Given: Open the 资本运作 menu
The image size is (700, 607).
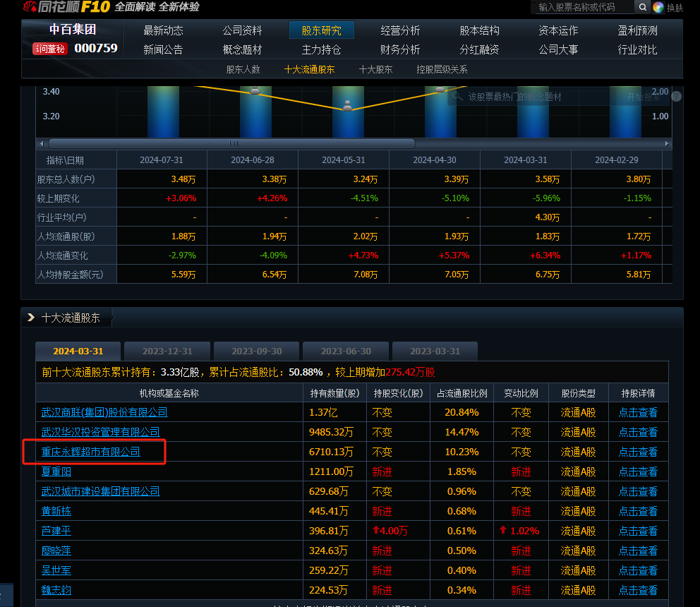Looking at the screenshot, I should tap(558, 30).
